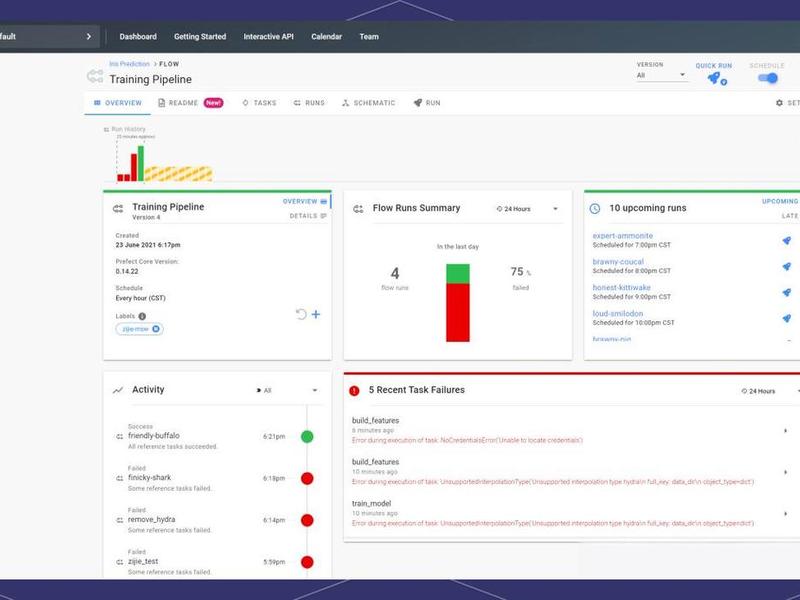
Task: Start honest-kittiwake now with rocket icon
Action: [x=786, y=292]
